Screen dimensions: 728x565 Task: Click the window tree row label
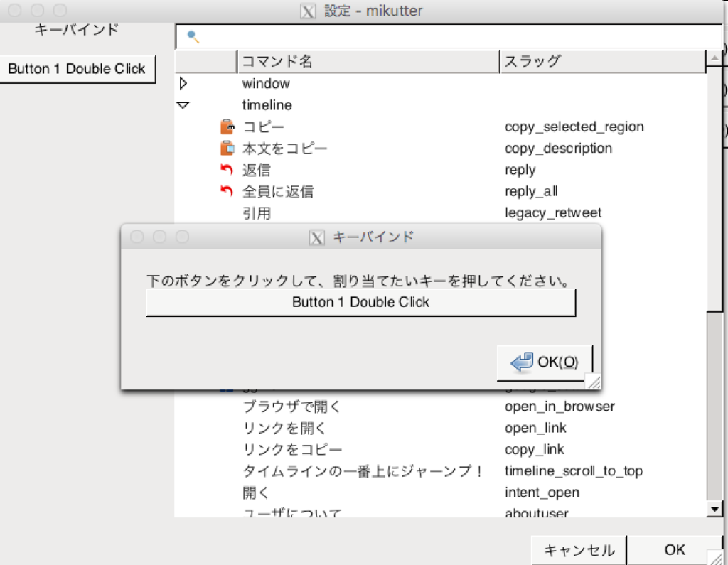266,84
